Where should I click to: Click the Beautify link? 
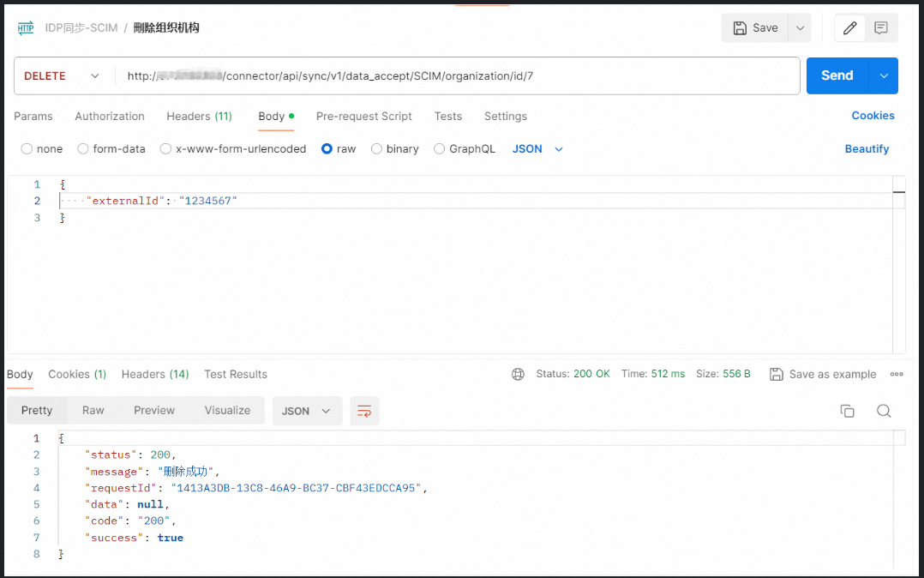pos(867,149)
